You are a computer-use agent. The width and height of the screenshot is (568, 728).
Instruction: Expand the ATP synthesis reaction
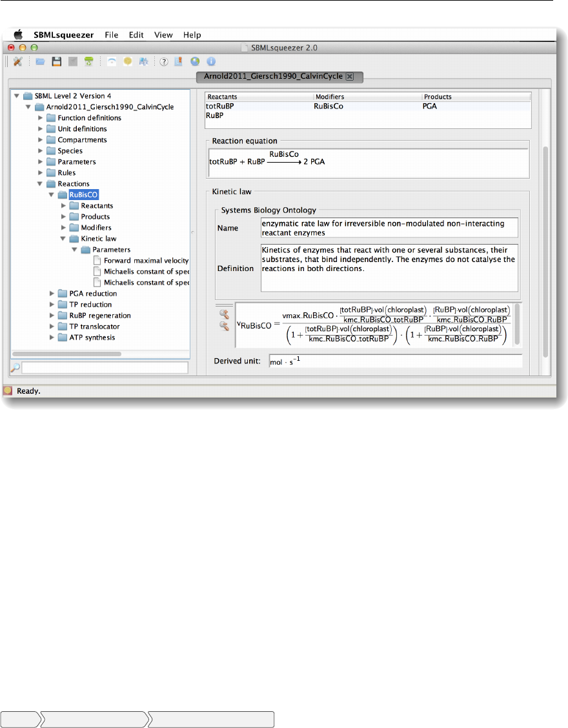pyautogui.click(x=52, y=338)
